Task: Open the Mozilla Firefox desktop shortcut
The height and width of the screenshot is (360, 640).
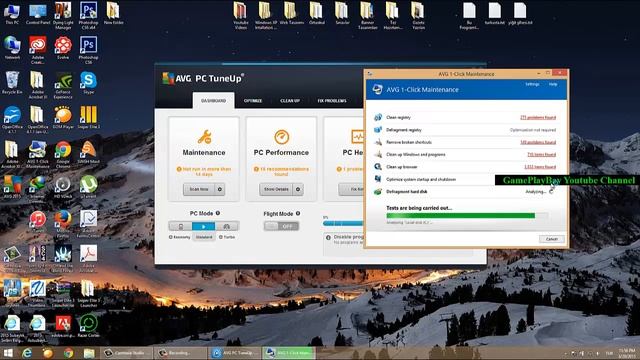Action: pos(63,224)
